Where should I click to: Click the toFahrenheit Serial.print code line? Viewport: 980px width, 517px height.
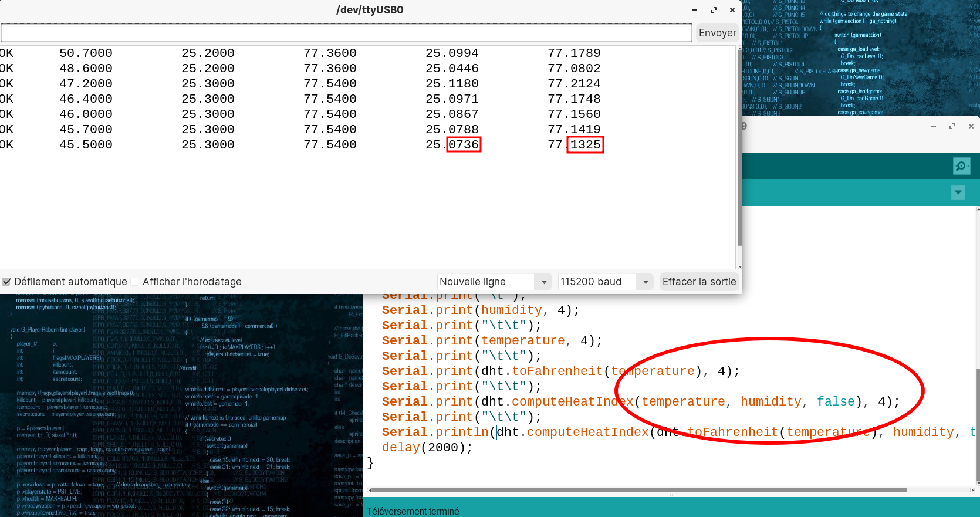(560, 371)
